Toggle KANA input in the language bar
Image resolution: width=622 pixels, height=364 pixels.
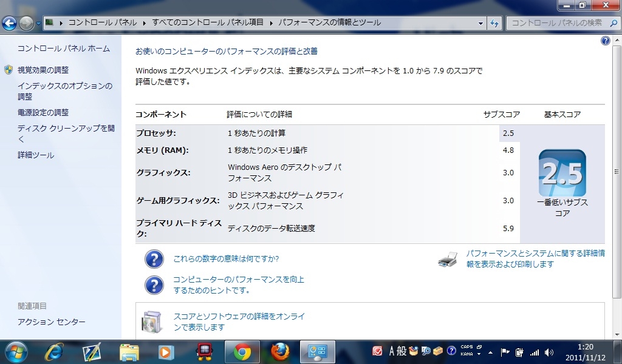466,353
